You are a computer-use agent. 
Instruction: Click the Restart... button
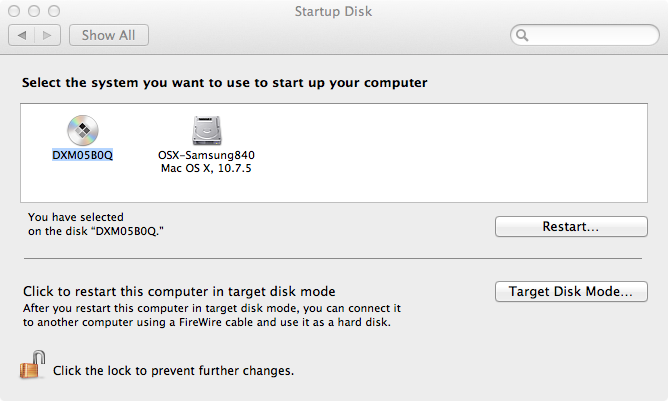(x=570, y=227)
